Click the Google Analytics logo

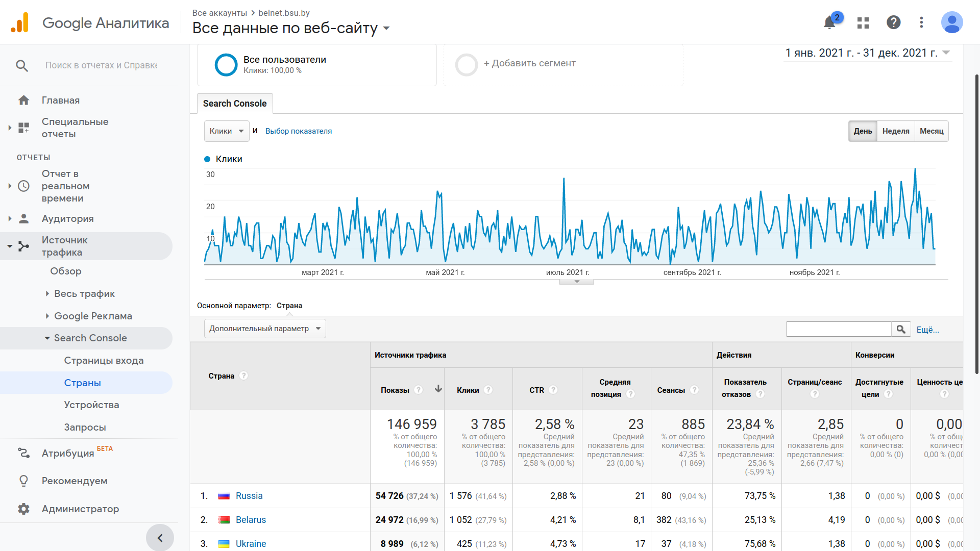20,23
